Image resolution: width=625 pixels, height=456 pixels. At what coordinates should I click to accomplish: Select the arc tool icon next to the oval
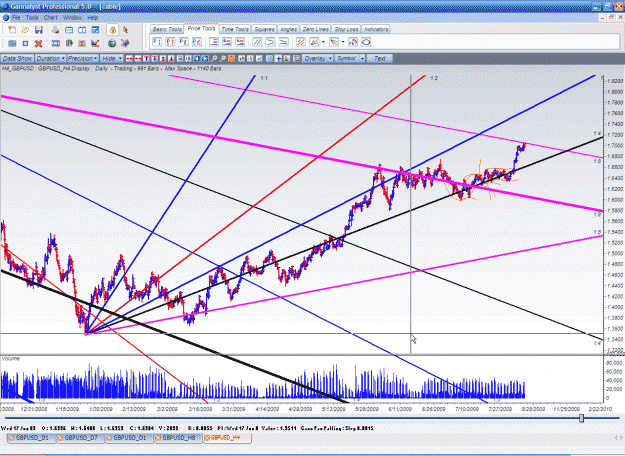pyautogui.click(x=353, y=42)
